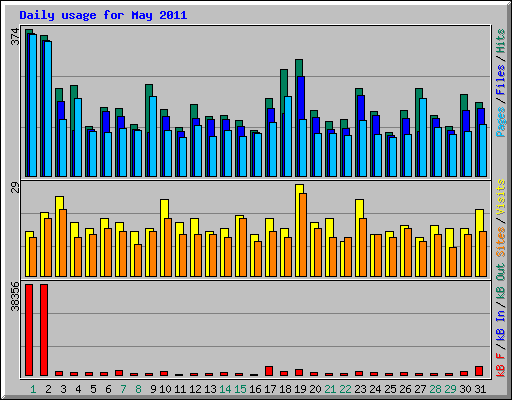Click day 3 on the x-axis
This screenshot has height=400, width=512.
[63, 389]
